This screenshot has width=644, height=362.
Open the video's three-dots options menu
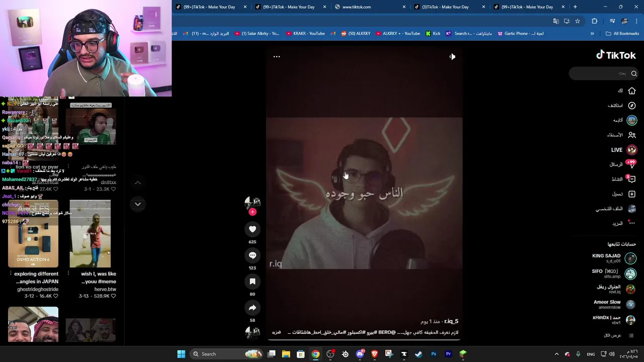coord(276,56)
